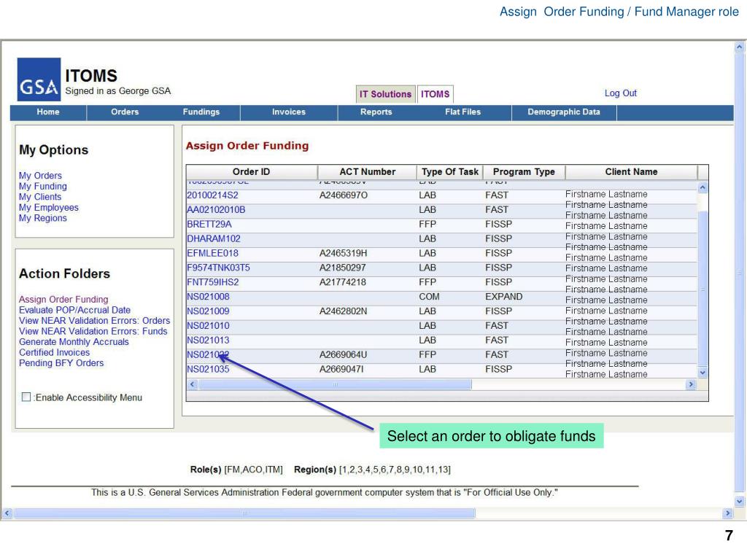Click the COM task type cell
The width and height of the screenshot is (747, 560).
click(429, 297)
